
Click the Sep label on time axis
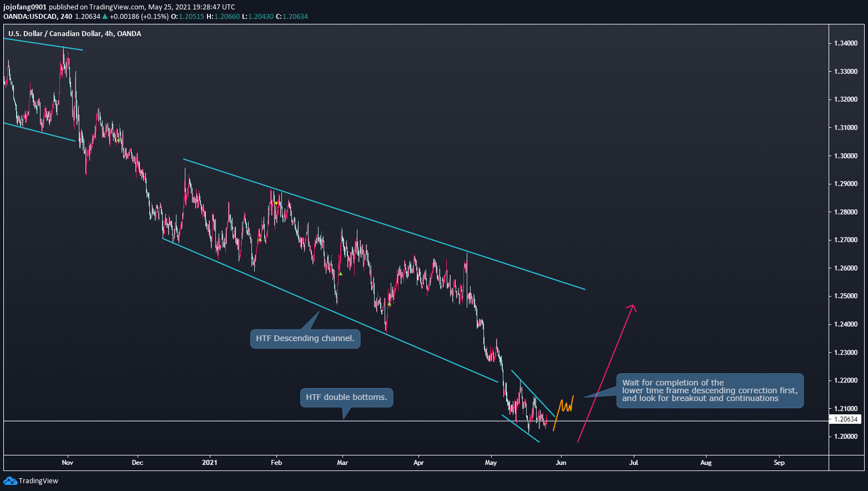click(x=779, y=462)
